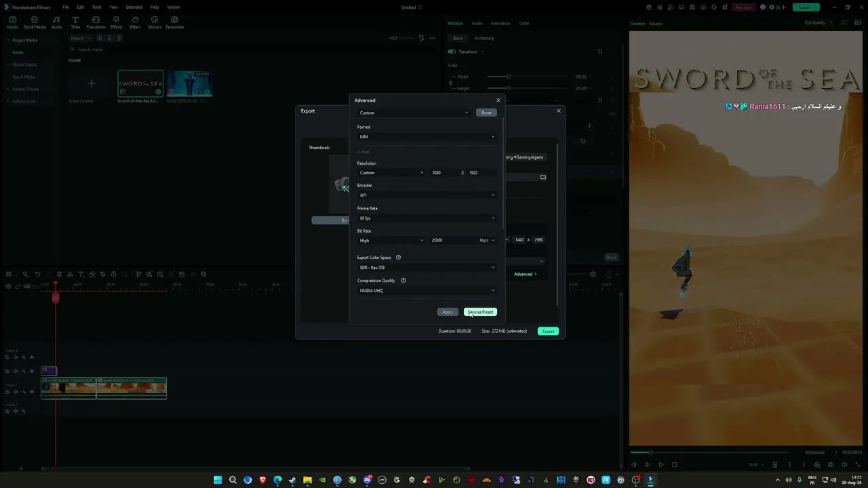This screenshot has height=488, width=868.
Task: Open the NVIDIA UHQ compression dropdown
Action: [x=427, y=291]
